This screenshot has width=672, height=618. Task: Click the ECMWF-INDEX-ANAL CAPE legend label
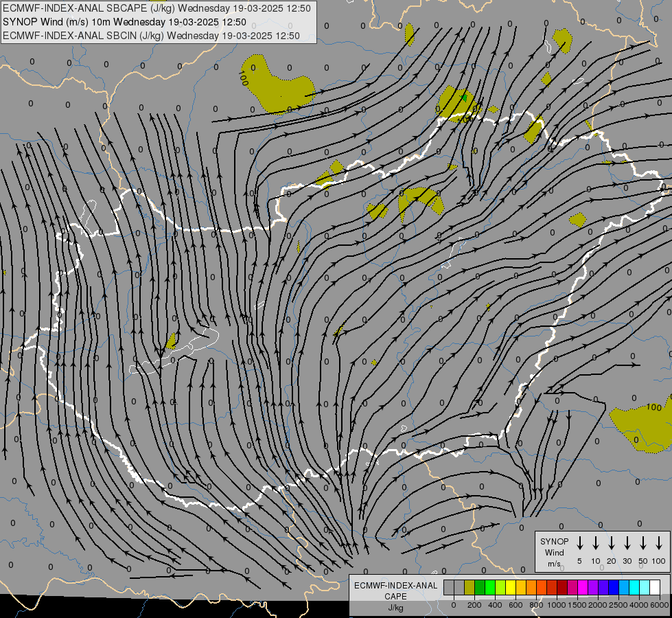395,591
